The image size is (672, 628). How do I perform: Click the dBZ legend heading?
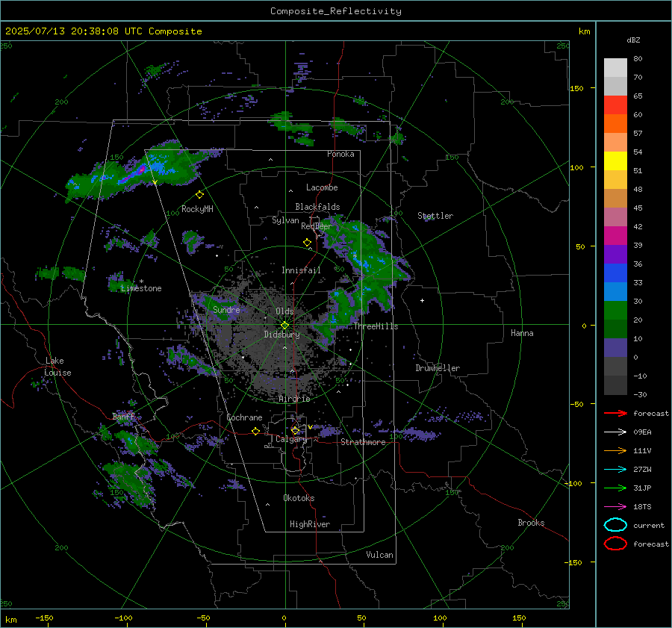pyautogui.click(x=633, y=40)
